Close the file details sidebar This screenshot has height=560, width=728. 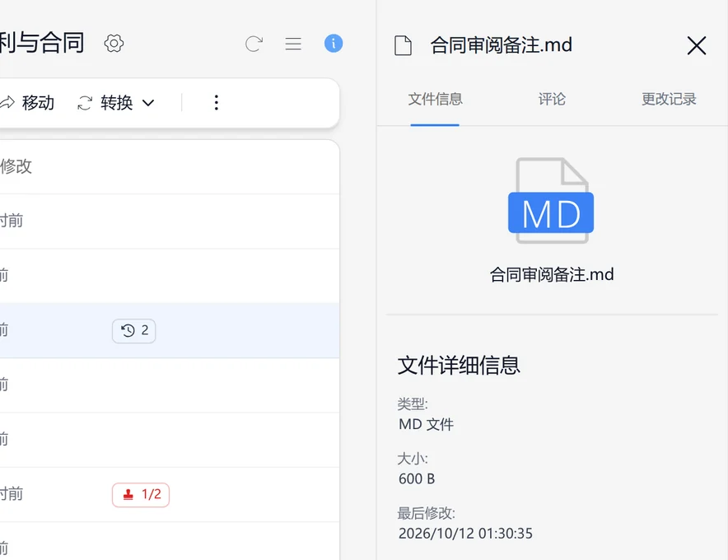tap(697, 45)
